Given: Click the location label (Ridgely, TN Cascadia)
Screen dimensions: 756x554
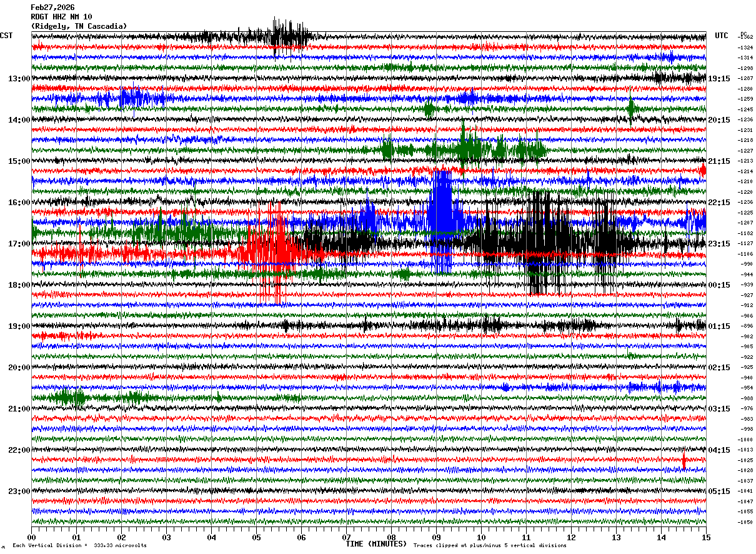Looking at the screenshot, I should 79,26.
